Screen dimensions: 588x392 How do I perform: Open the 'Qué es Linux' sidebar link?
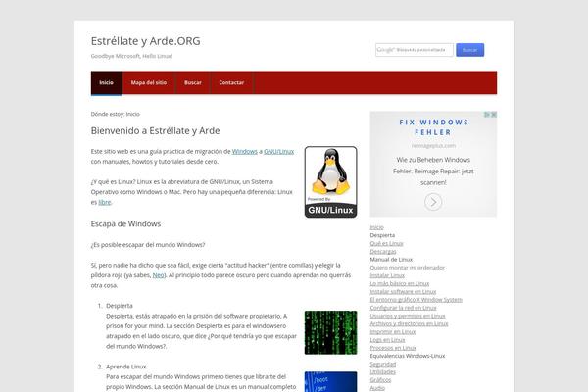coord(387,243)
